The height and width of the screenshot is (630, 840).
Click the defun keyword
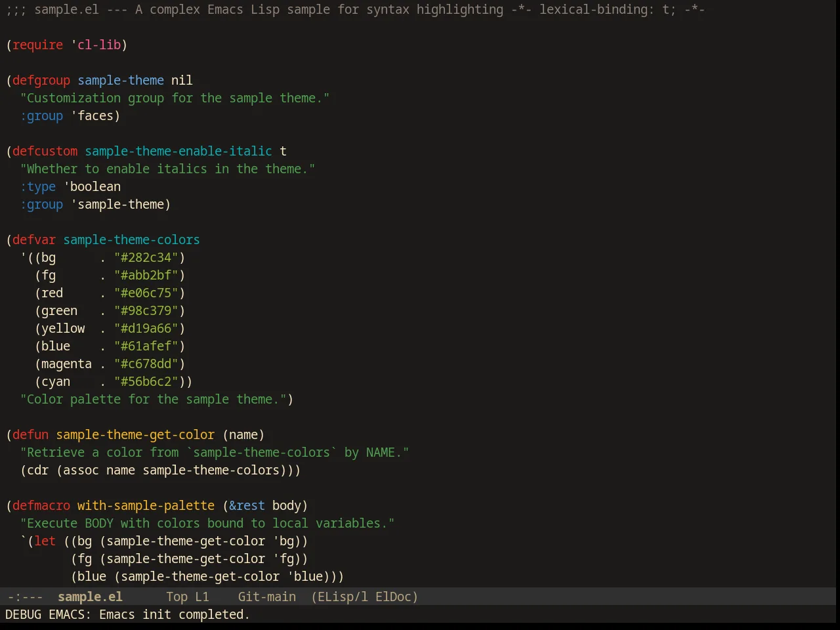pyautogui.click(x=31, y=434)
